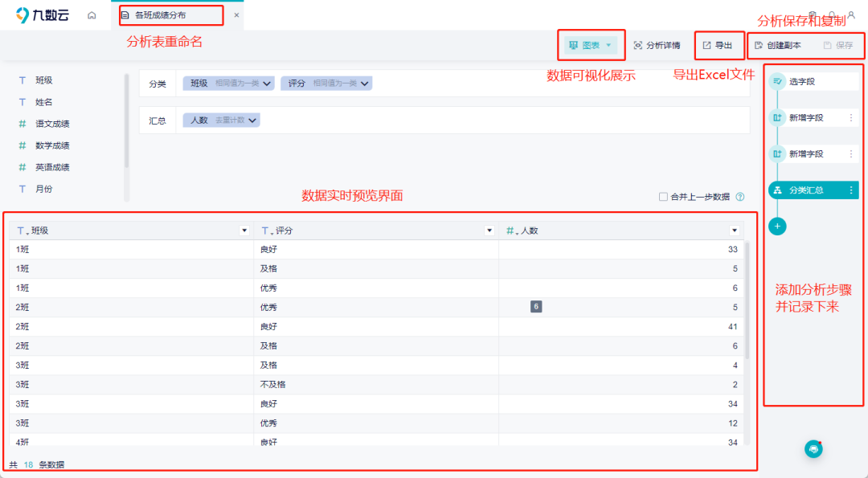Click the chart icon on 图表 button
Viewport: 868px width, 478px height.
pyautogui.click(x=573, y=46)
